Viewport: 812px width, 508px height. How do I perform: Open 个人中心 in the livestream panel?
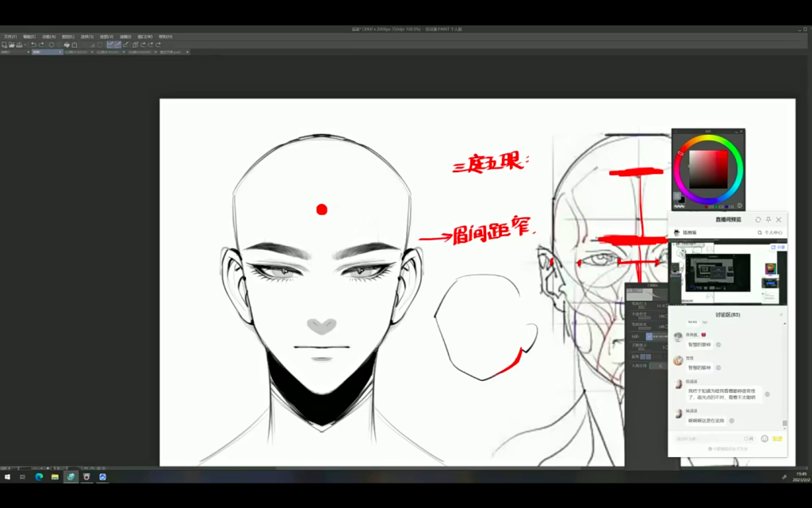[x=773, y=232]
